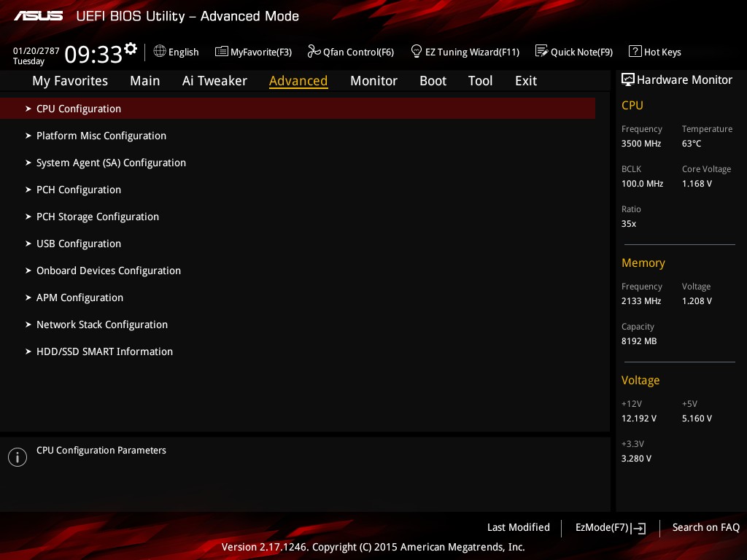Select English language label

(183, 52)
